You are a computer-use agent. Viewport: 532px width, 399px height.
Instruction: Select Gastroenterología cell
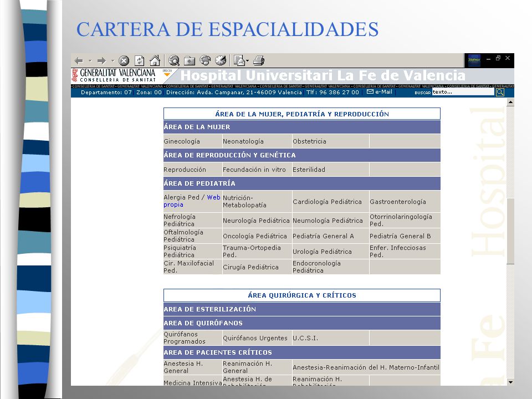405,201
